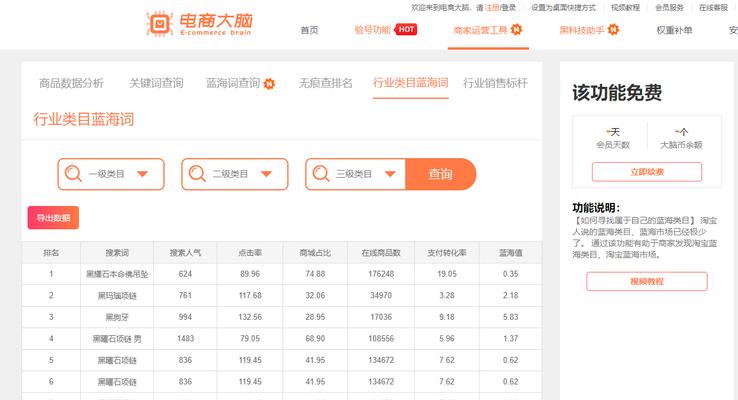Click the 行业类目蓝海词 page heading

coord(84,119)
